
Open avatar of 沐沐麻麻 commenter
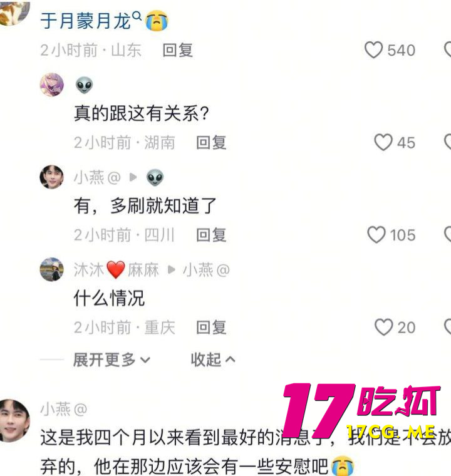(x=51, y=269)
